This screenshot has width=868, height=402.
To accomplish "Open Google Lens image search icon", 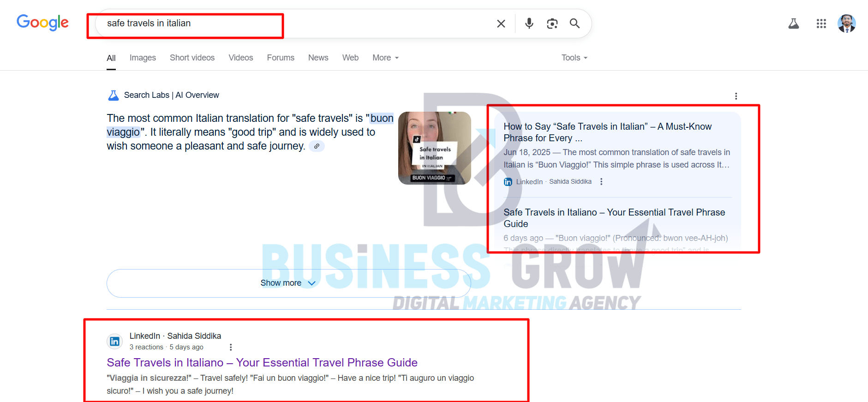I will (552, 24).
